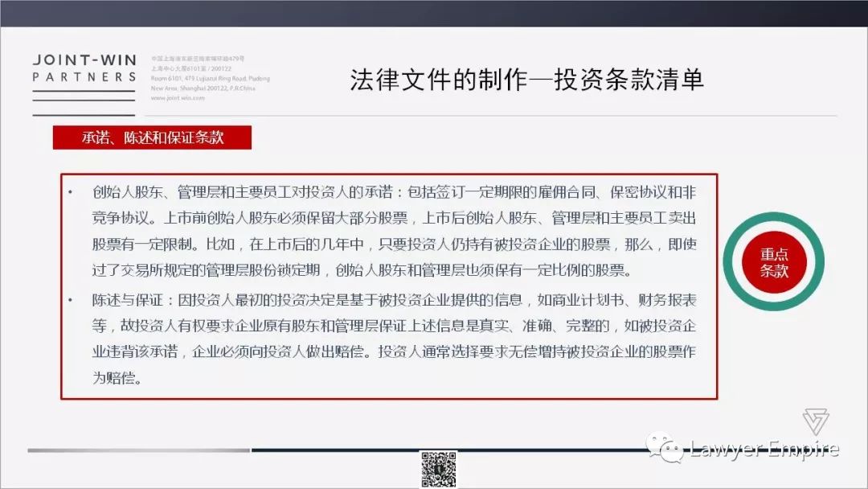The width and height of the screenshot is (868, 489).
Task: Click the Room 6101, 479 Lujiazui Ring Road line
Action: (x=210, y=79)
